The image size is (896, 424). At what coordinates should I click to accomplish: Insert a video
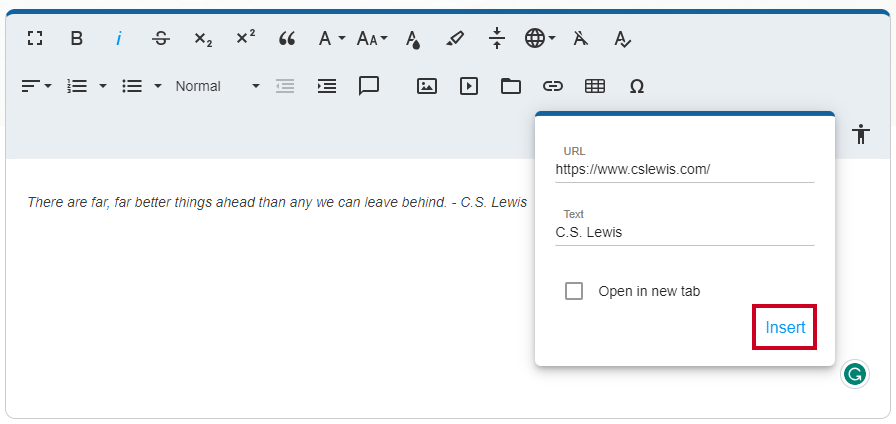(469, 86)
